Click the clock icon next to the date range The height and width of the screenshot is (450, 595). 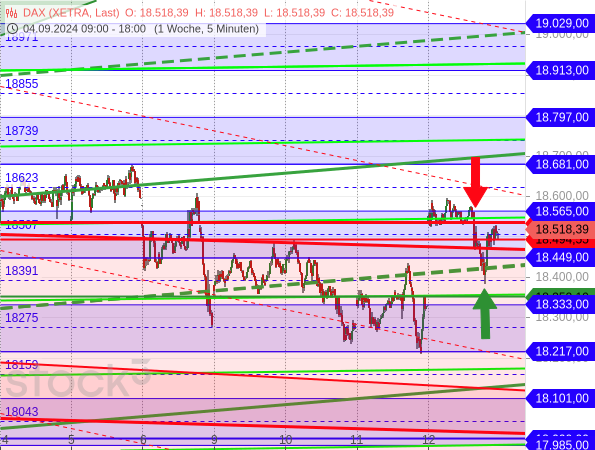(12, 29)
